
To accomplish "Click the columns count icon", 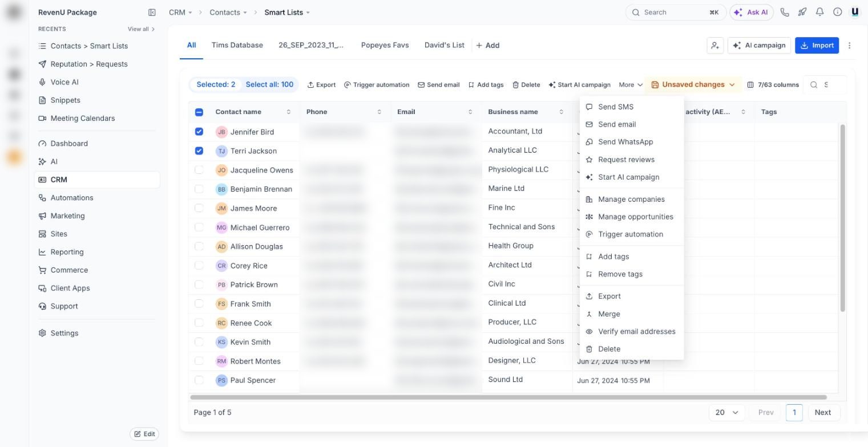I will click(x=750, y=84).
